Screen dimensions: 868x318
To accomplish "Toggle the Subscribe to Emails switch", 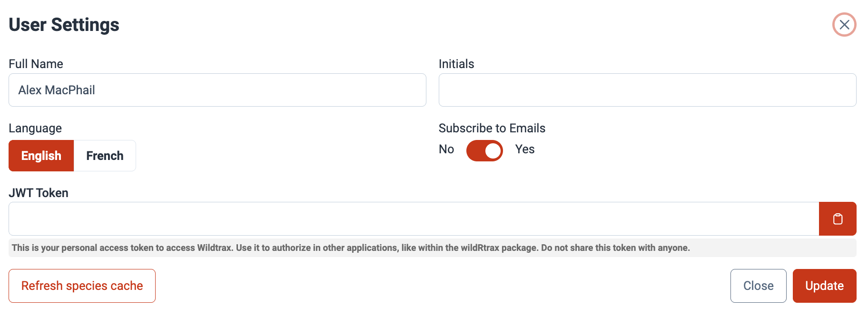I will click(x=484, y=151).
